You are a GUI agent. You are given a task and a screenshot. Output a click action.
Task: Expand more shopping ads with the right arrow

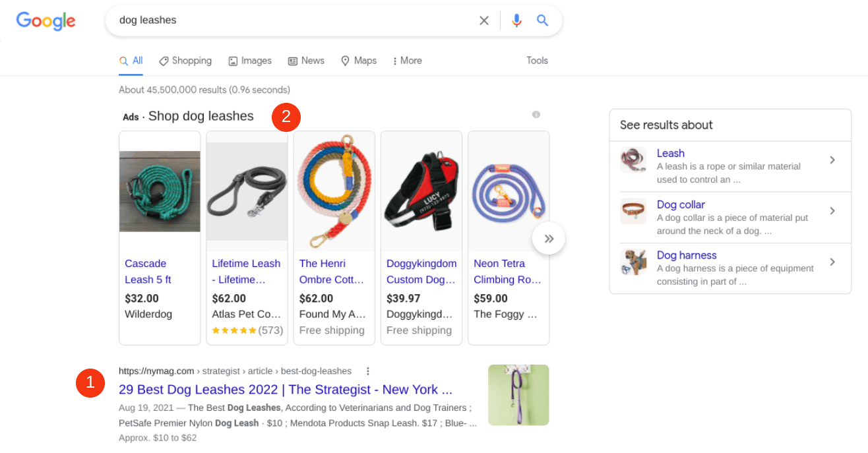point(549,238)
